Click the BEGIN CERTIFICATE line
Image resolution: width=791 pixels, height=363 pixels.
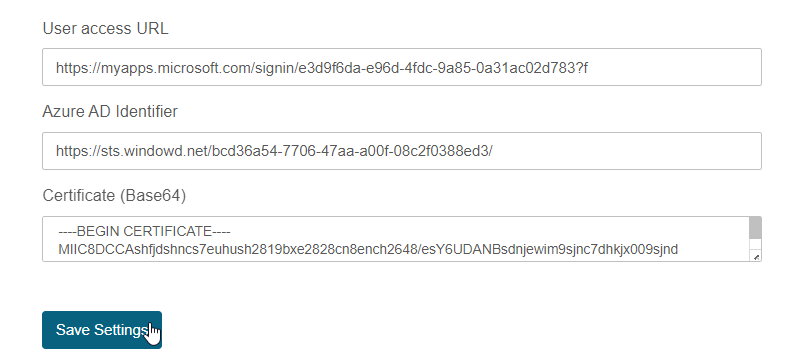(144, 231)
